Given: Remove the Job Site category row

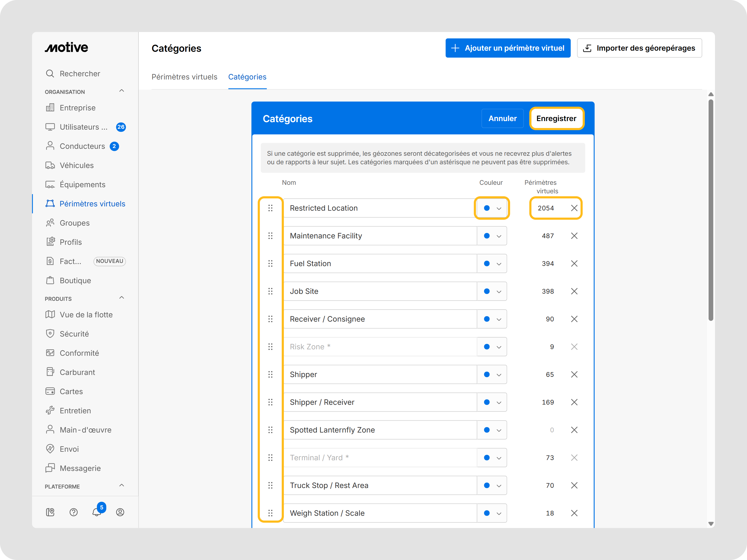Looking at the screenshot, I should [574, 291].
